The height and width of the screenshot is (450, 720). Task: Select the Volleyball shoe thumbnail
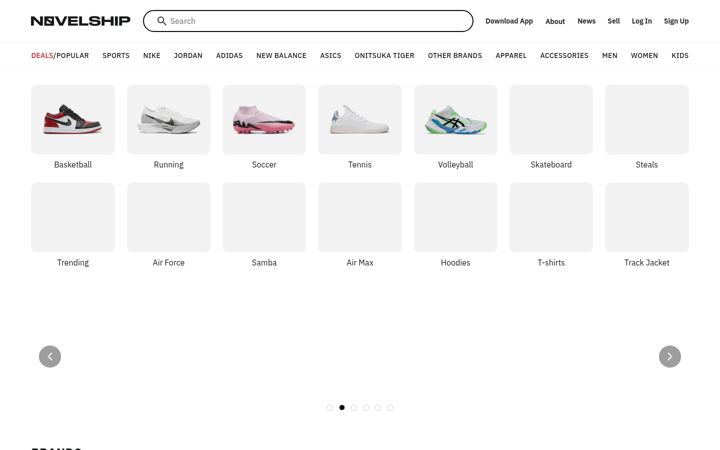click(x=456, y=119)
